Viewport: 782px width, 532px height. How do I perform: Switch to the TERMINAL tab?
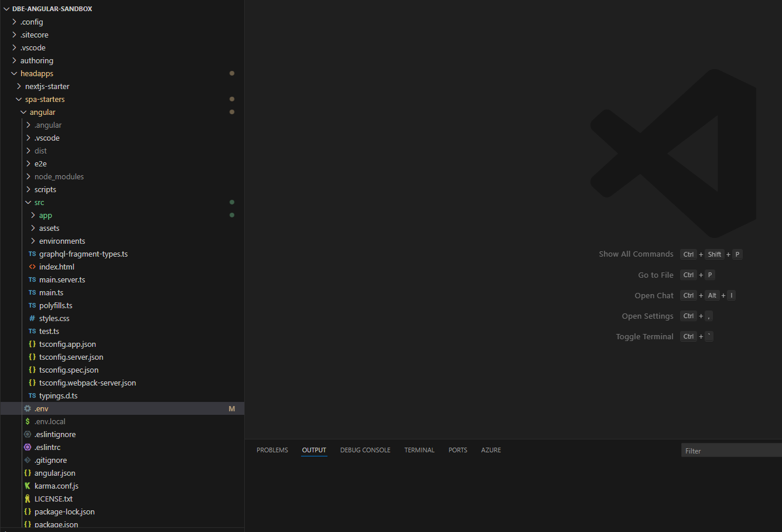tap(419, 450)
